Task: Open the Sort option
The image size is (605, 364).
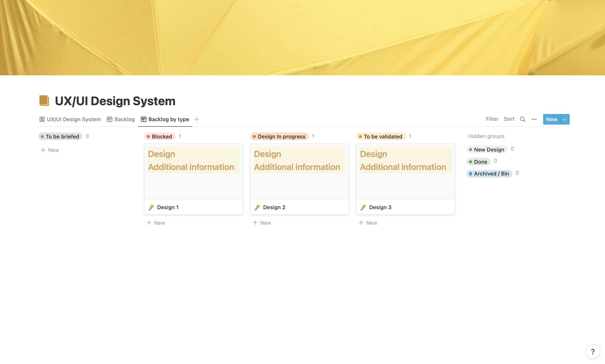Action: point(509,119)
